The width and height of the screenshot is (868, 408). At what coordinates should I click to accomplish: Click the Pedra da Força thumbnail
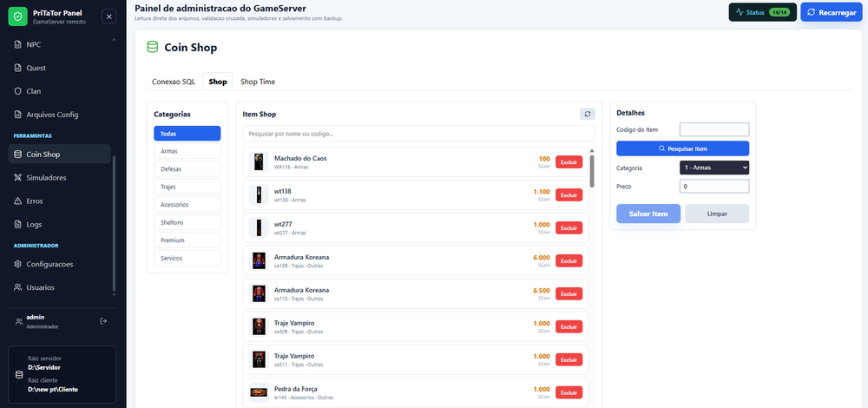coord(259,392)
